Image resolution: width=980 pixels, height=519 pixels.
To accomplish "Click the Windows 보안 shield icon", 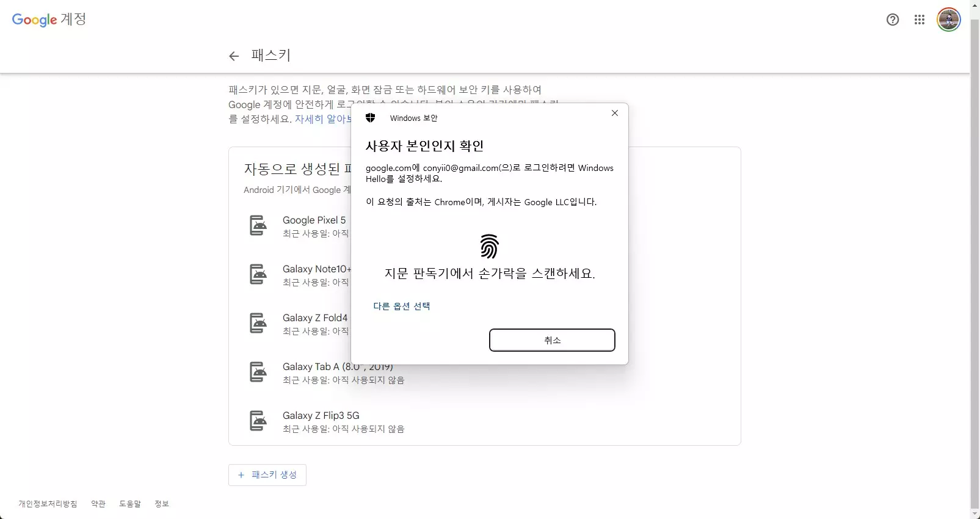I will point(370,118).
